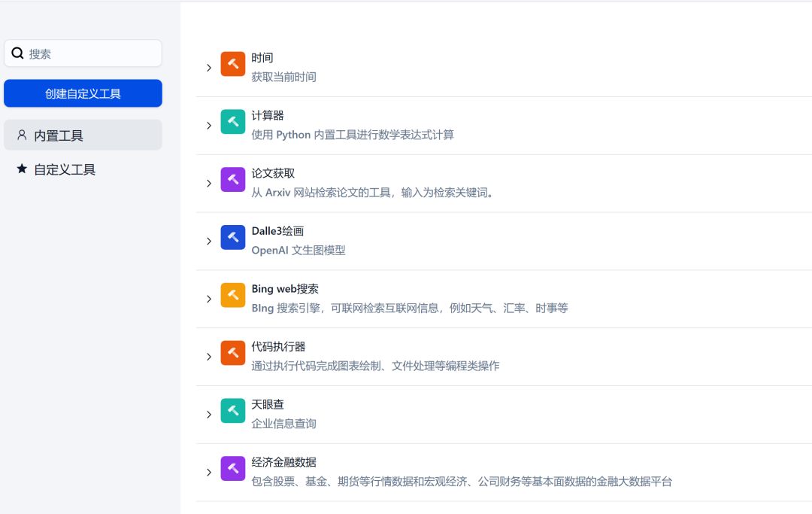Click the orange hammer icon for 代码执行器
The width and height of the screenshot is (812, 514).
point(232,353)
